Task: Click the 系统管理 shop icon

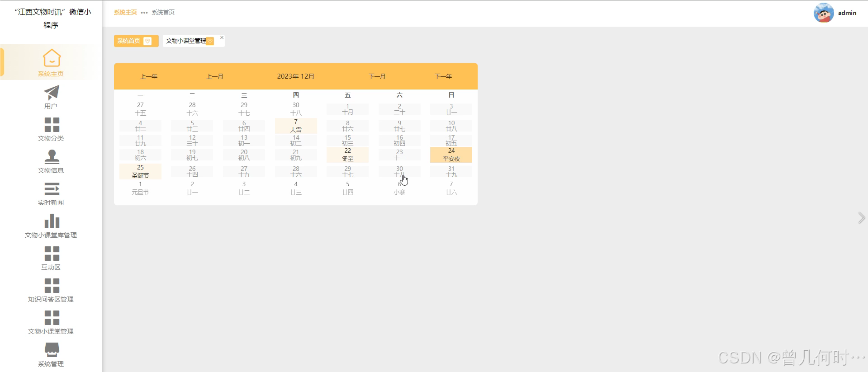Action: tap(52, 350)
